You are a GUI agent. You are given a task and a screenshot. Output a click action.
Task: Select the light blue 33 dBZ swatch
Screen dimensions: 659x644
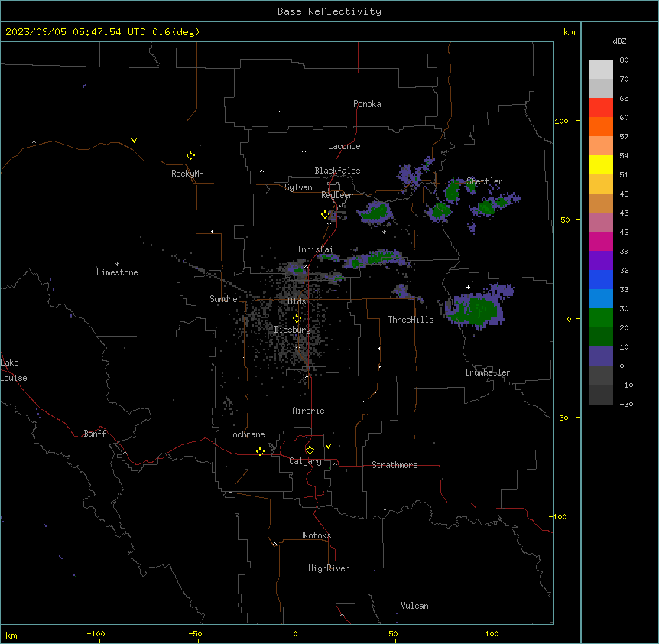coord(601,299)
